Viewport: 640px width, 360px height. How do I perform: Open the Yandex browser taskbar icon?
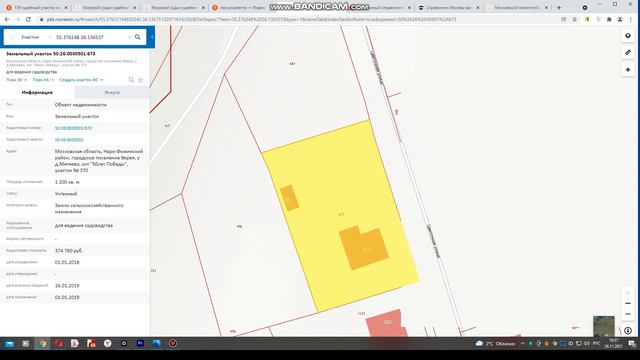[x=107, y=344]
